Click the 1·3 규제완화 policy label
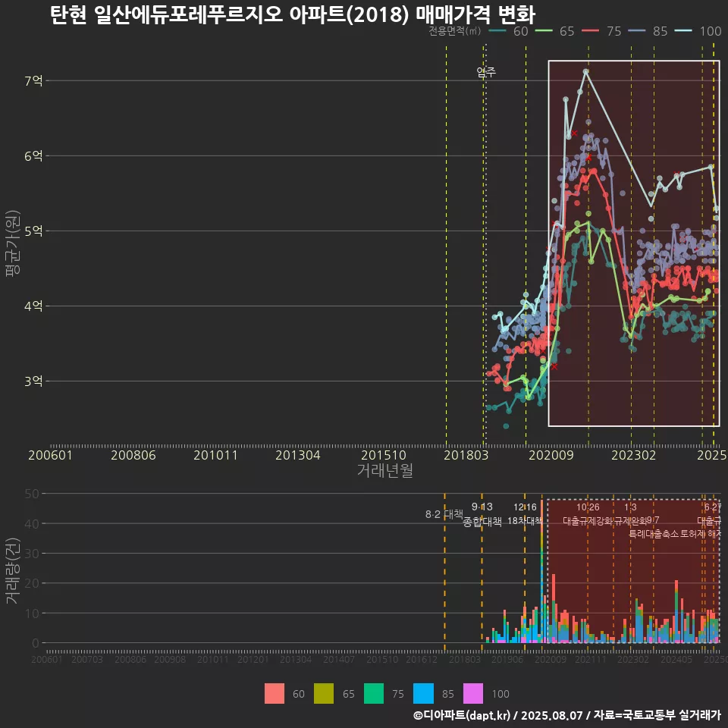 pyautogui.click(x=630, y=514)
